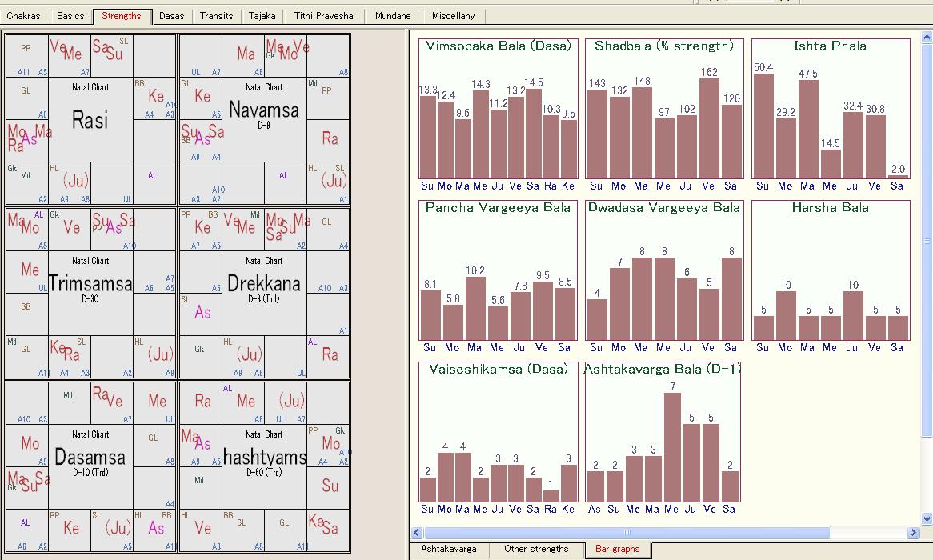This screenshot has height=560, width=933.
Task: Select the Miscellany tab
Action: (x=453, y=16)
